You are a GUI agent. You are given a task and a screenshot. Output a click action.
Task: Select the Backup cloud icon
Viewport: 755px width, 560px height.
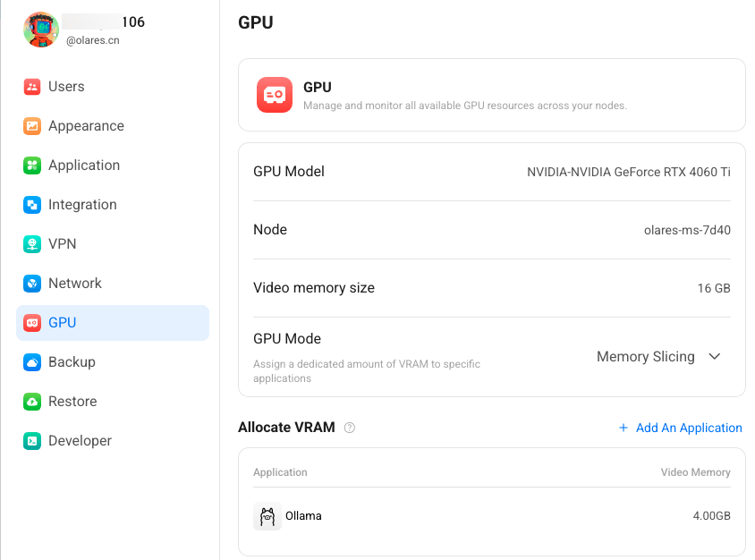click(x=31, y=361)
